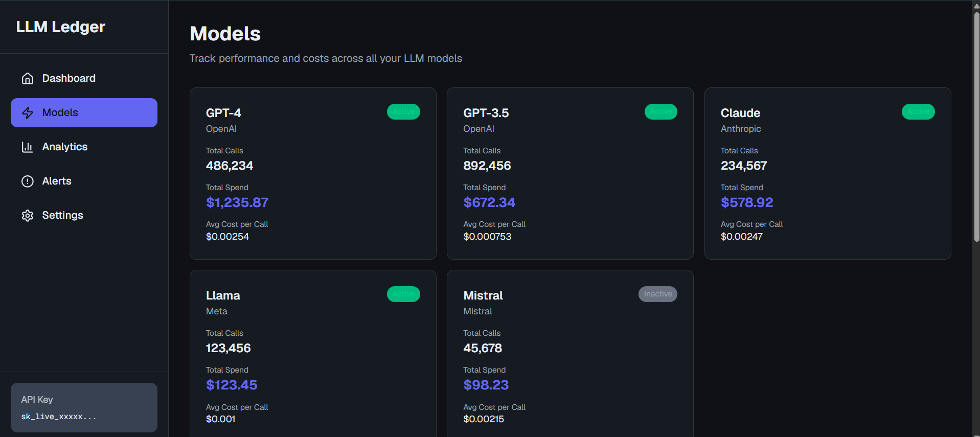Click the LLM Ledger logo title

[x=61, y=27]
